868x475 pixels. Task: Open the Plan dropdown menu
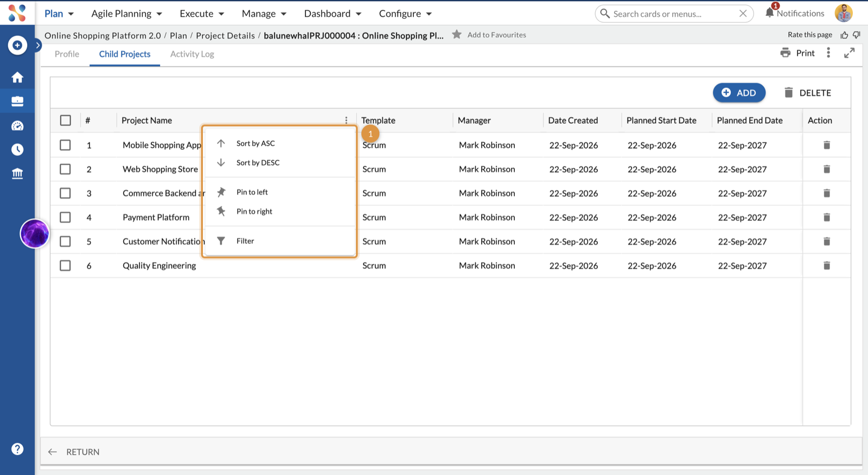coord(59,14)
